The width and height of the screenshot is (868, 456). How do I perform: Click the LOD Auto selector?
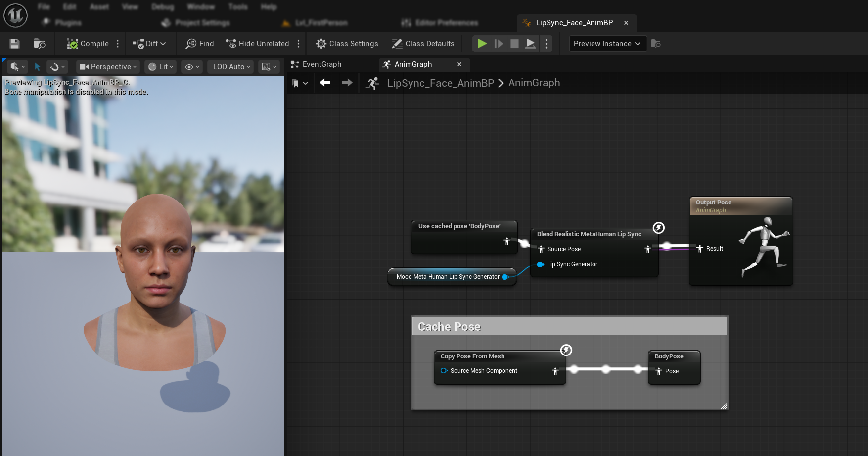[231, 67]
